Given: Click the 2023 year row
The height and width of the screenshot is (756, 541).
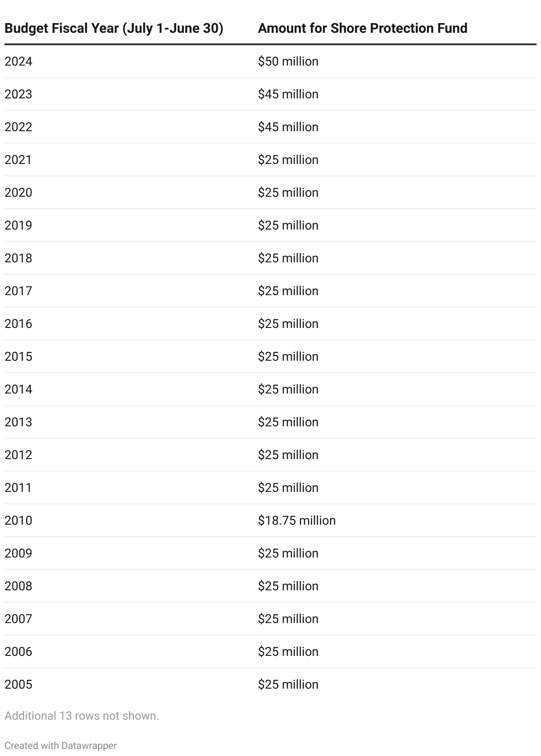Looking at the screenshot, I should [270, 94].
